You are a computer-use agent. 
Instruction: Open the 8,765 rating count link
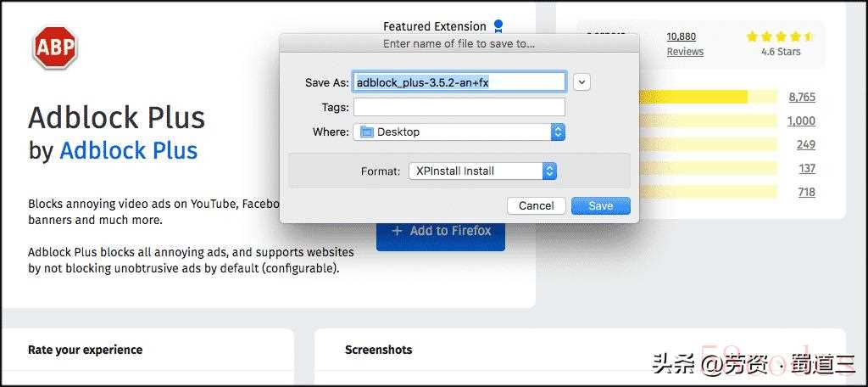(x=801, y=97)
